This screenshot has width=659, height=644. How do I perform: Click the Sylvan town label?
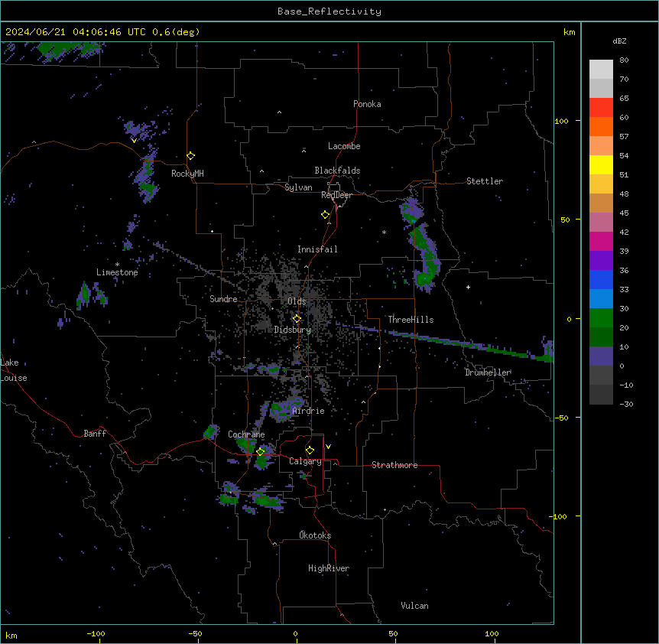(298, 187)
